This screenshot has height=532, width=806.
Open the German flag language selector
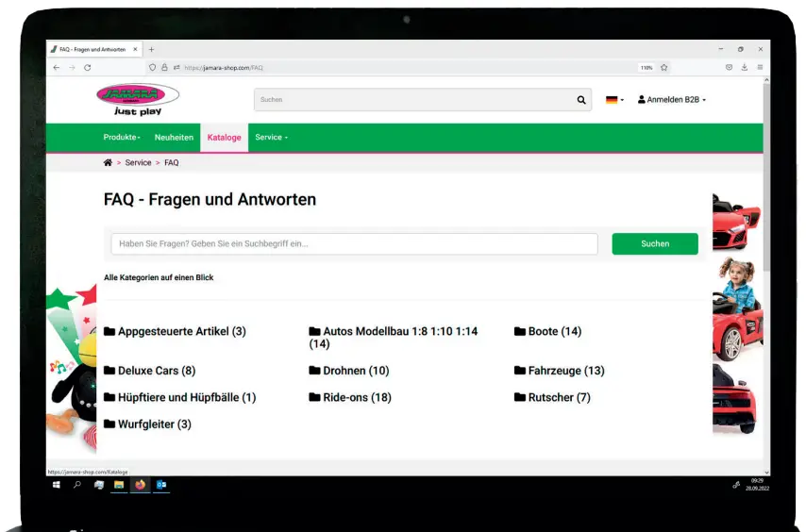point(614,100)
